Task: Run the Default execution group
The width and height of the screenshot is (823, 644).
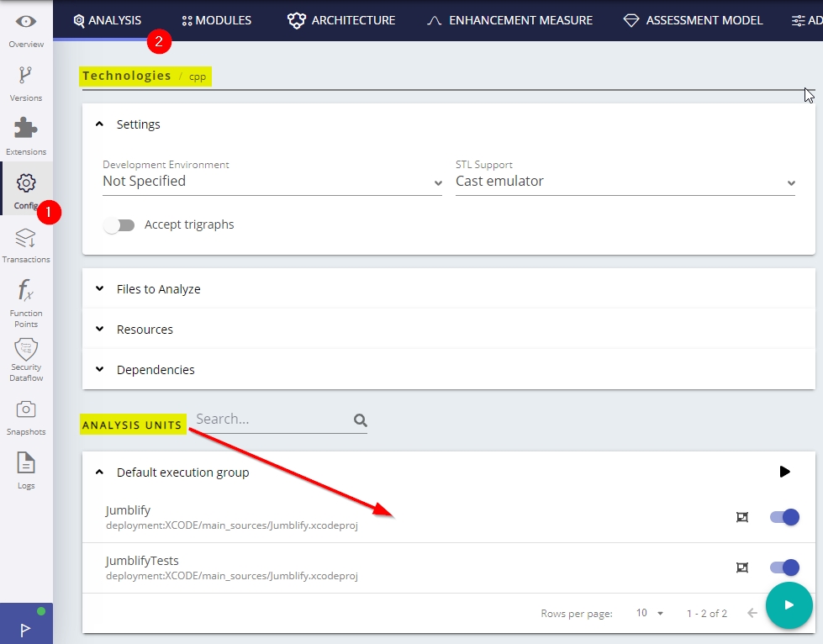Action: (784, 472)
